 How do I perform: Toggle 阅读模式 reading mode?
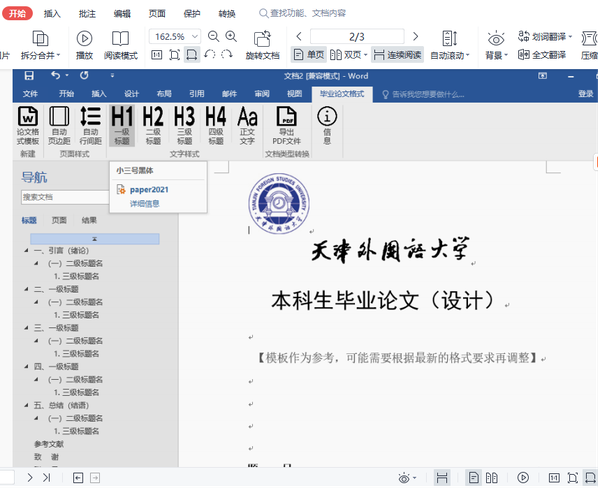pyautogui.click(x=120, y=44)
